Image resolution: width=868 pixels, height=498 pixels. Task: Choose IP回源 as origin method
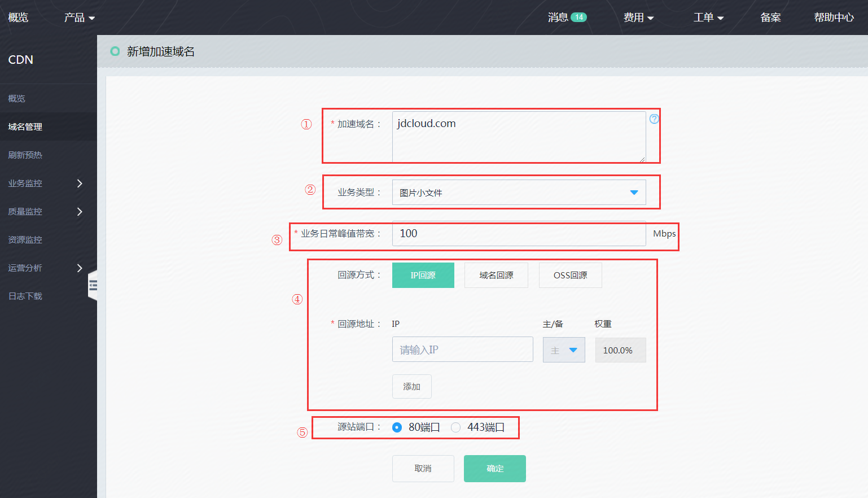click(x=423, y=276)
